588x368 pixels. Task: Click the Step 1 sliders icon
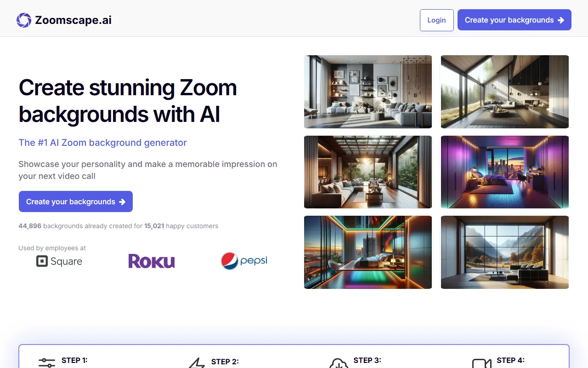tap(47, 363)
